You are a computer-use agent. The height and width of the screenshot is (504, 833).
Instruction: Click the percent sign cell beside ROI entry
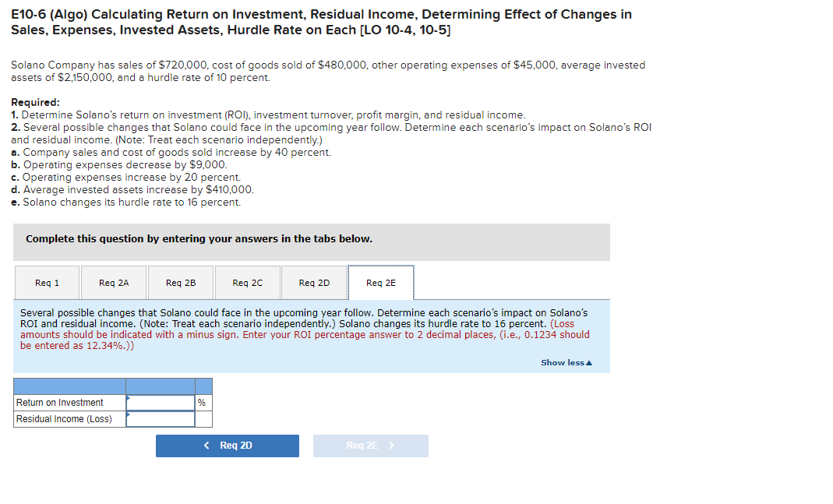point(201,402)
